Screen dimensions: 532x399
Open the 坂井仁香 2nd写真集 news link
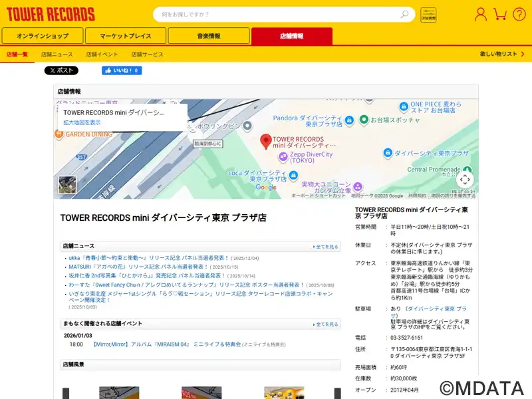pyautogui.click(x=147, y=275)
